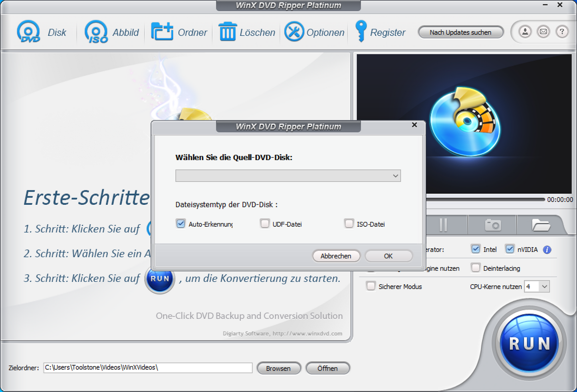Edit the Zielordner destination path
The height and width of the screenshot is (392, 577).
148,368
